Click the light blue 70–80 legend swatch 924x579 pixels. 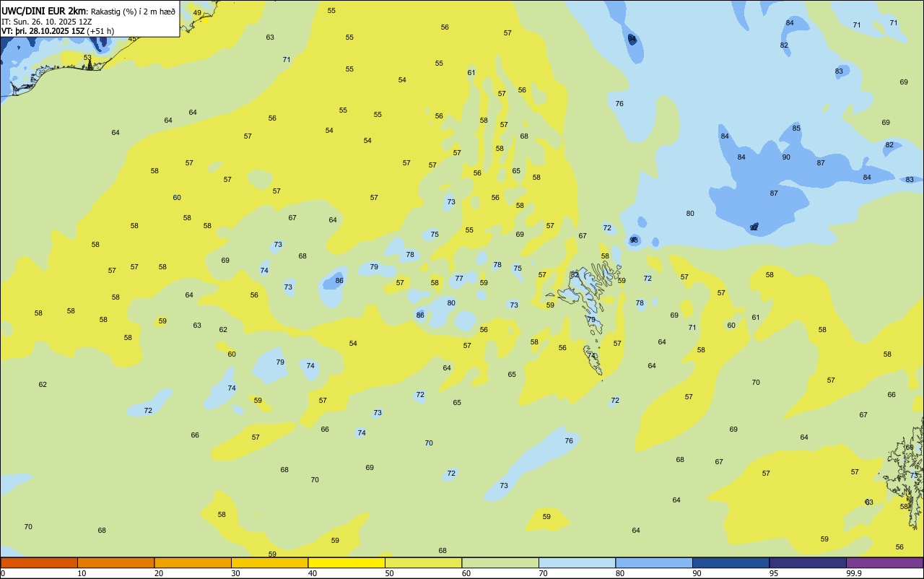577,562
